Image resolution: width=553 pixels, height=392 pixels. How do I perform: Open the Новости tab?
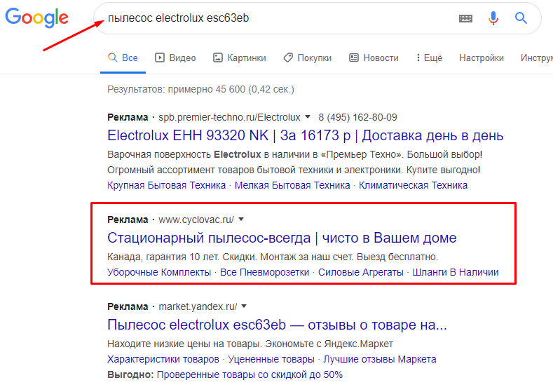coord(374,58)
